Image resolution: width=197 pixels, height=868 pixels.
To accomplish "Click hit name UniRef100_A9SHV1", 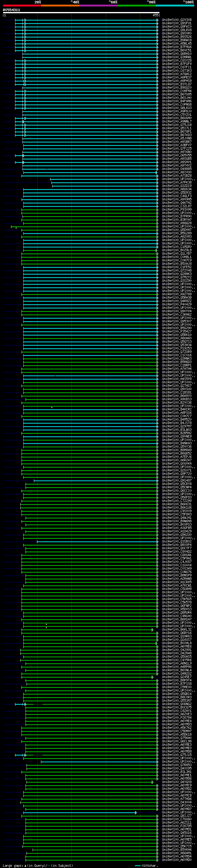I will [177, 162].
